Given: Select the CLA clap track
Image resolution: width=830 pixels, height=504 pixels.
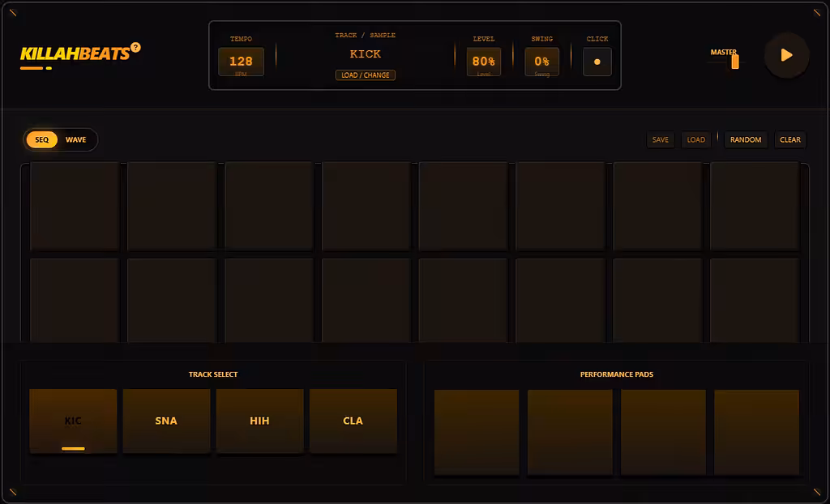Looking at the screenshot, I should (353, 421).
